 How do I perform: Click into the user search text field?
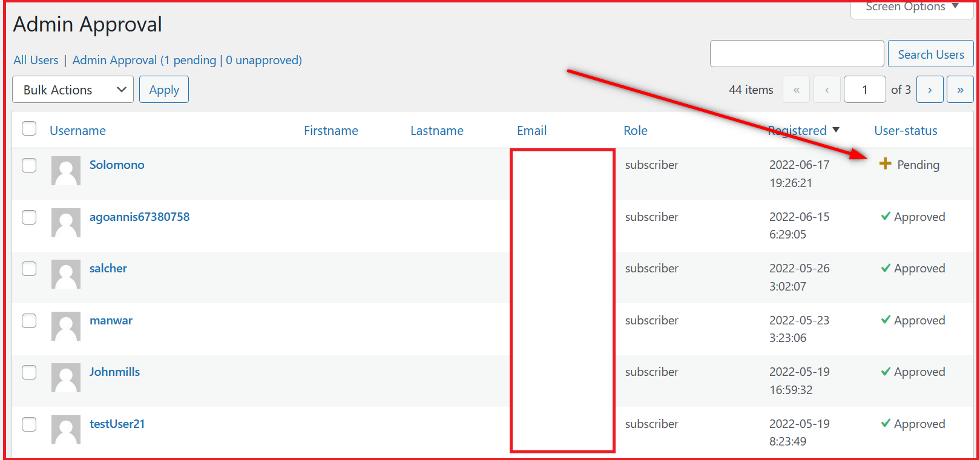click(x=797, y=54)
